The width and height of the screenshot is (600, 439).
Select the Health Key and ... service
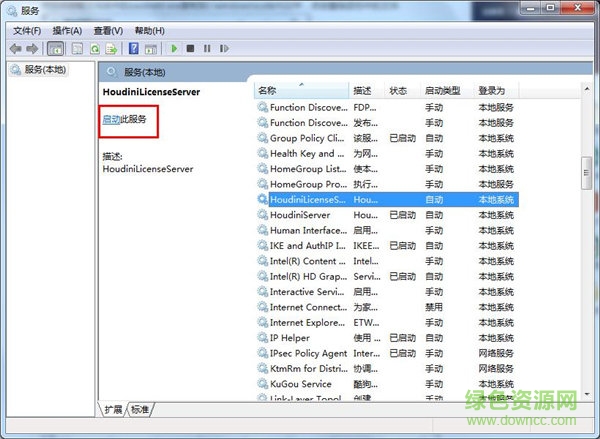[386, 153]
